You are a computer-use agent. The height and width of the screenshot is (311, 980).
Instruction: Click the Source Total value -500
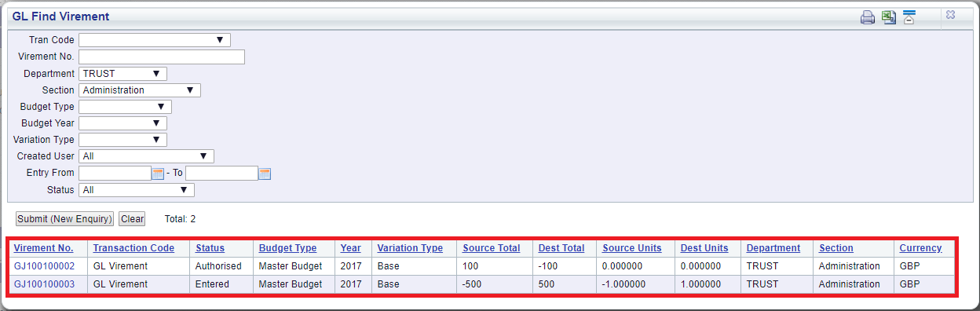click(x=472, y=284)
